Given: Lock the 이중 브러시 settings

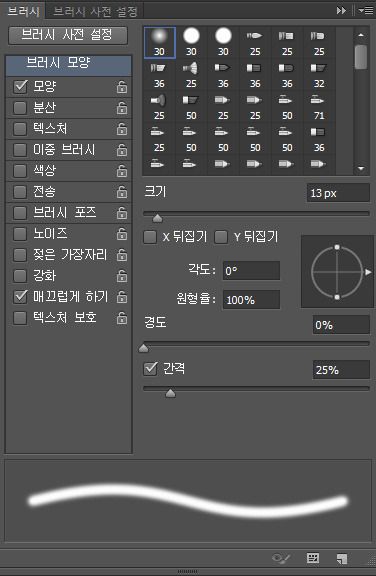Looking at the screenshot, I should click(x=122, y=150).
